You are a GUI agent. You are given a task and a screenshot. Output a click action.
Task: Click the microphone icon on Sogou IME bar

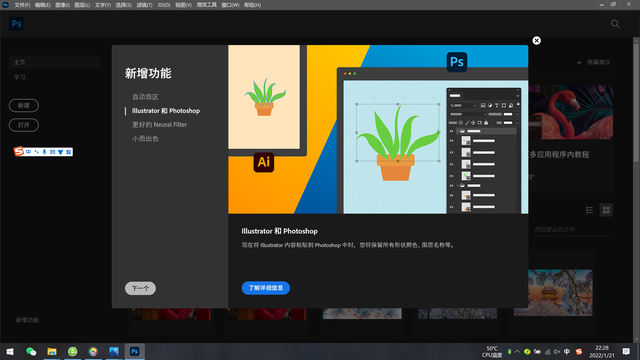point(44,152)
